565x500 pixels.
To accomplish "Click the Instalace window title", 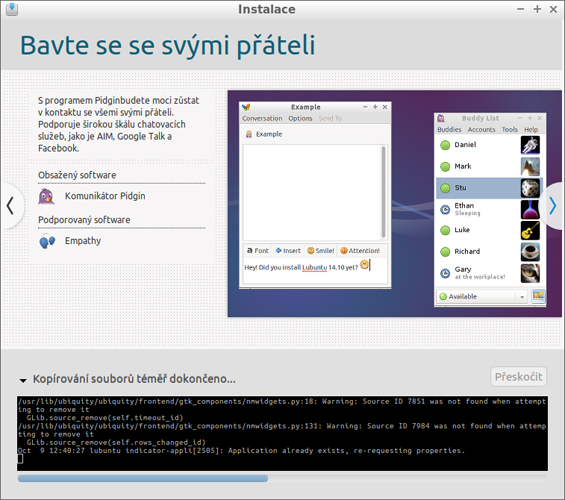I will 267,9.
